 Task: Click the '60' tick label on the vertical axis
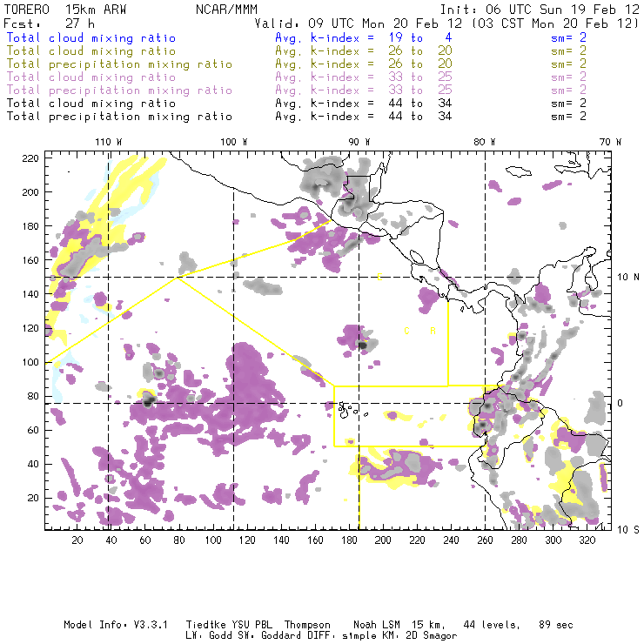pos(33,431)
